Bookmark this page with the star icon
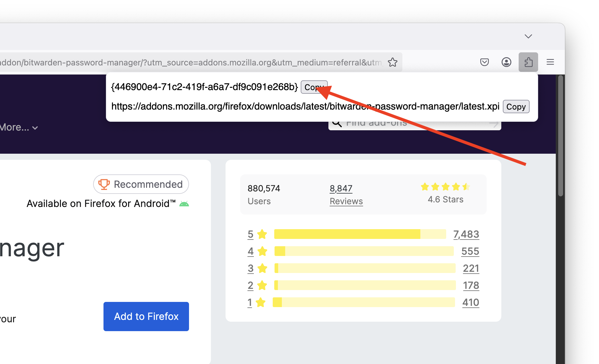Screen dimensions: 599x364 click(x=393, y=62)
